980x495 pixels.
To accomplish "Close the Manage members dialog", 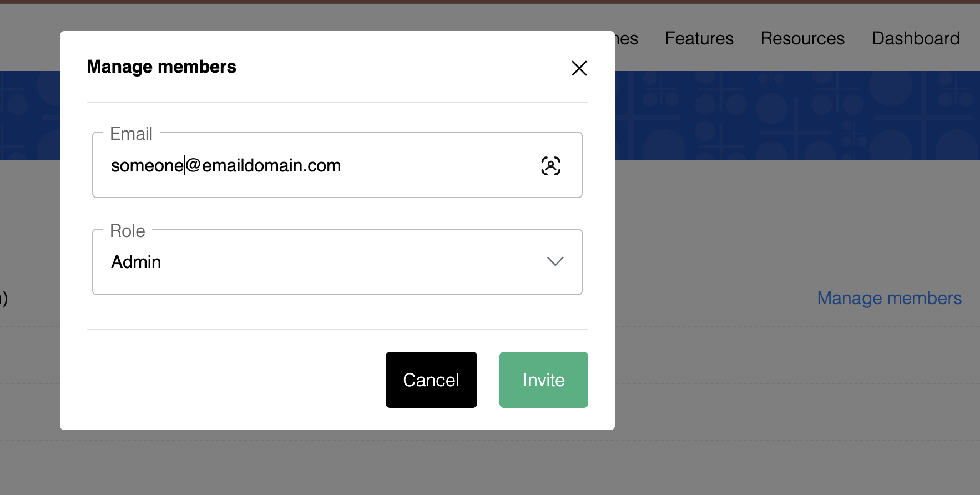I will (579, 68).
